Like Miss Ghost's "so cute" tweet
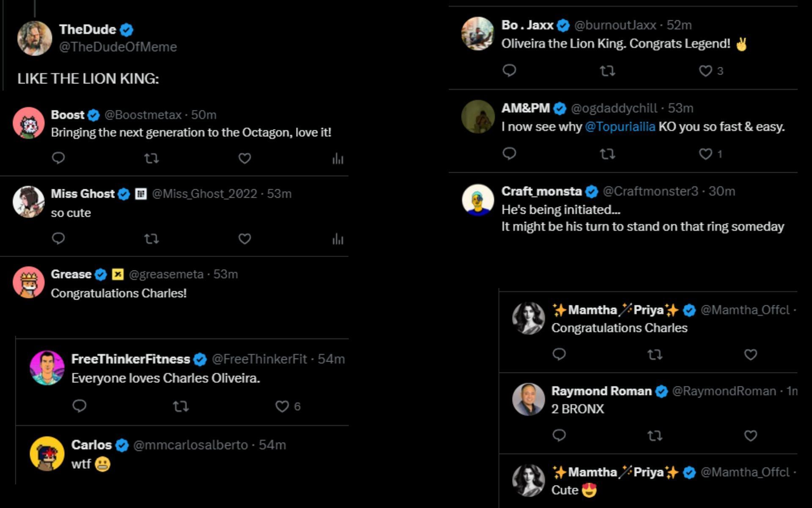812x508 pixels. pos(245,239)
